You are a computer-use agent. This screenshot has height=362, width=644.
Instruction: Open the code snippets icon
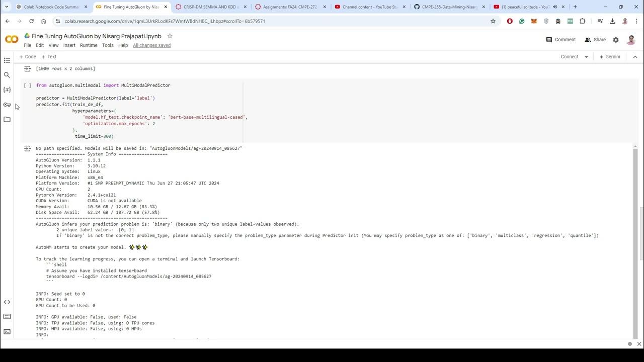click(7, 302)
